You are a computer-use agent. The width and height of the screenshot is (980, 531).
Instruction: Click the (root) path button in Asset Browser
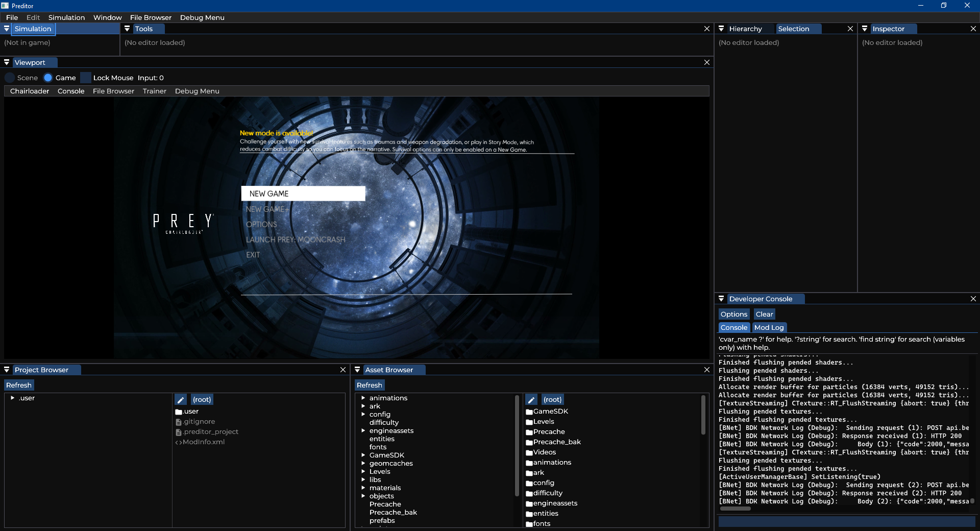coord(552,400)
